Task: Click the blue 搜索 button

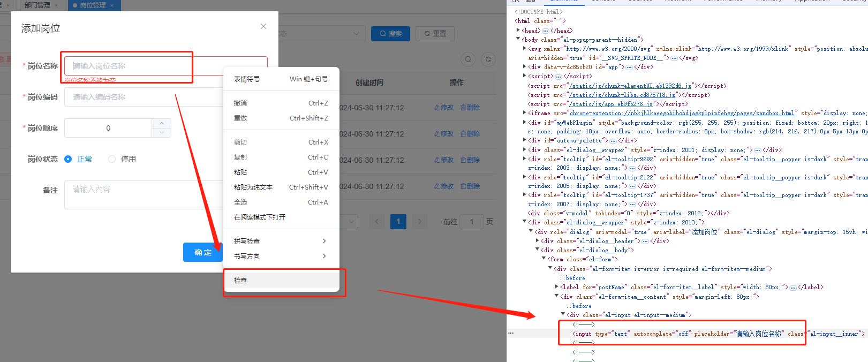Action: (390, 34)
